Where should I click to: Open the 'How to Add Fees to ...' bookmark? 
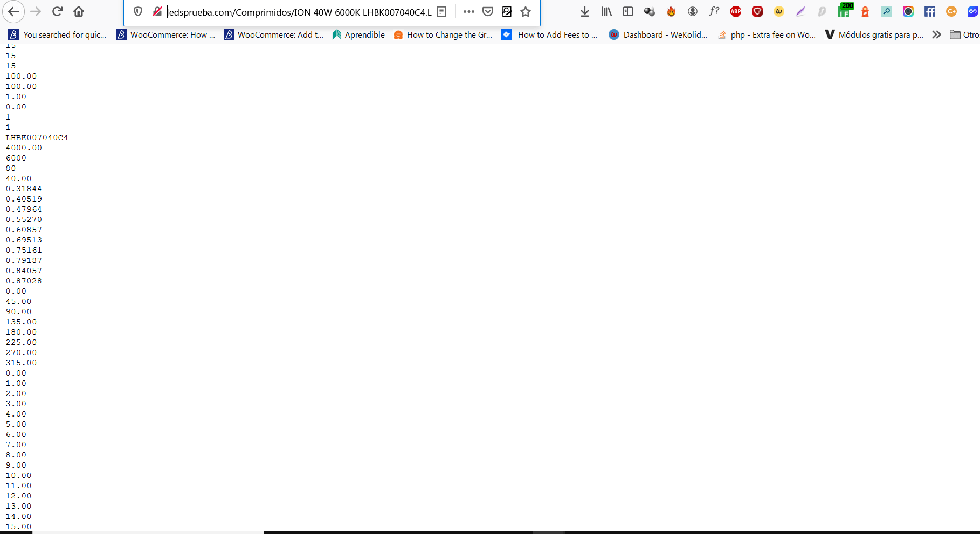(x=549, y=34)
